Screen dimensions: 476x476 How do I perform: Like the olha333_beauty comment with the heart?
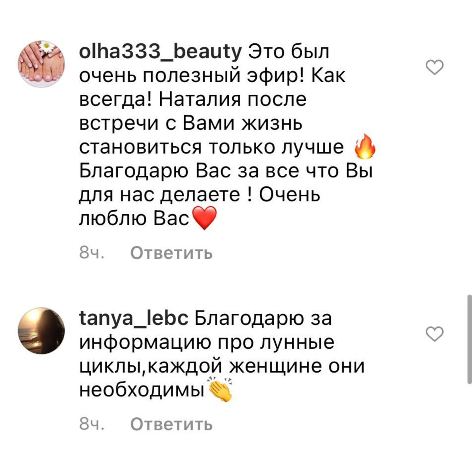pyautogui.click(x=434, y=67)
